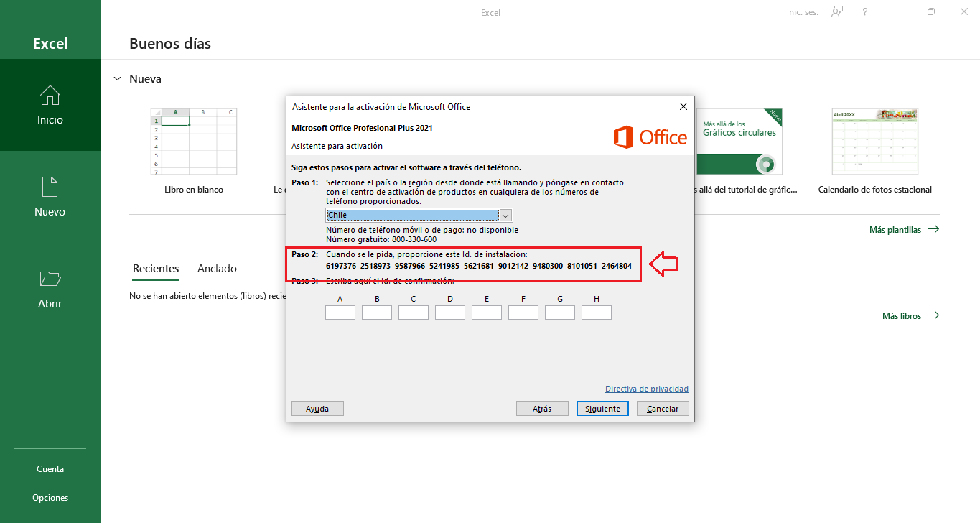This screenshot has height=523, width=980.
Task: Open Cuenta in the sidebar
Action: point(50,469)
